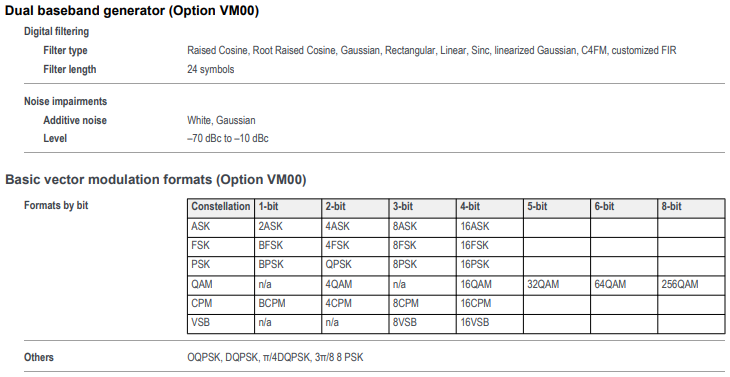Click the 32QAM entry
This screenshot has width=730, height=377.
tap(557, 284)
